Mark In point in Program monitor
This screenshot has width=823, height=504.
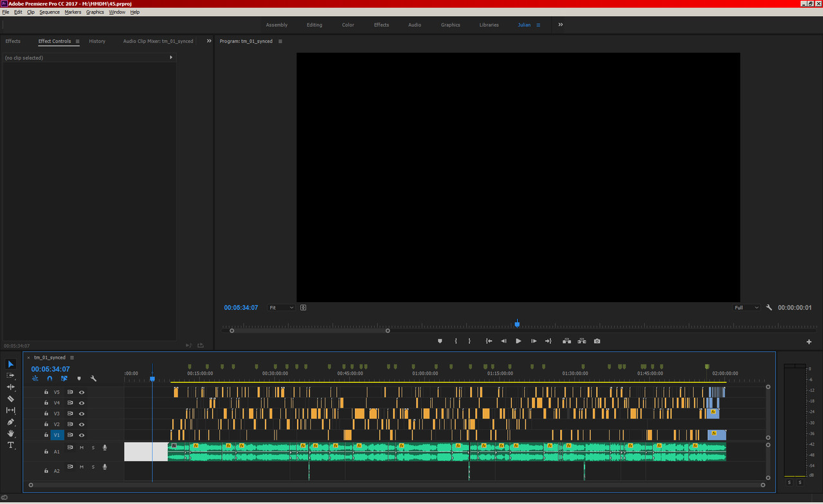coord(456,341)
